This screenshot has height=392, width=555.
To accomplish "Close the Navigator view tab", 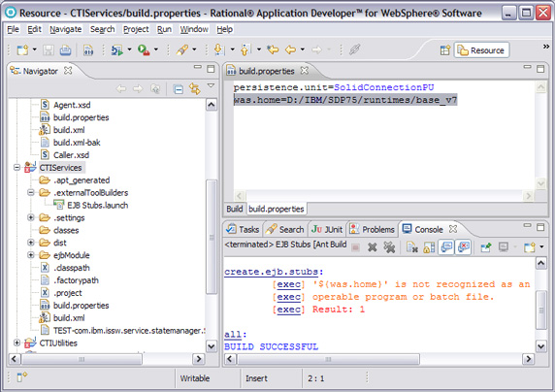I will point(68,71).
